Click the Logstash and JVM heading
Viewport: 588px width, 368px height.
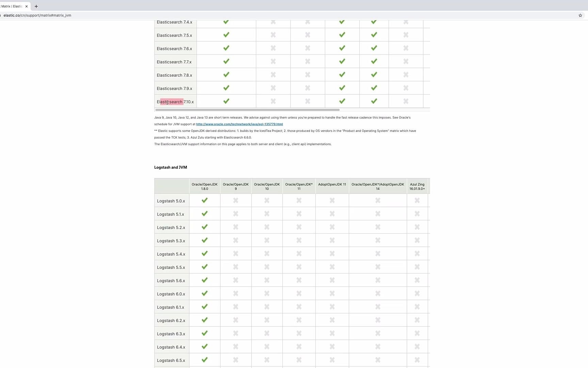click(x=170, y=167)
